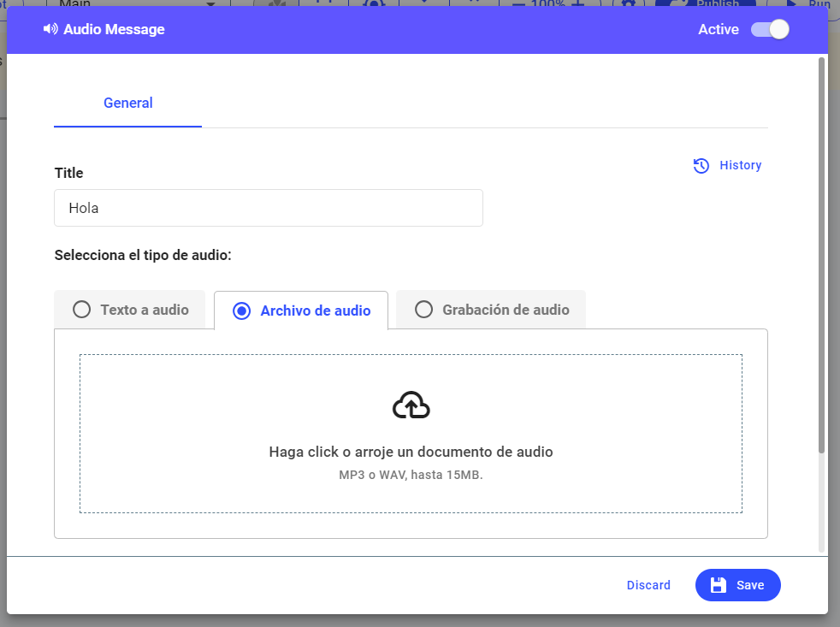Click the speaker icon in the Audio Message header
Image resolution: width=840 pixels, height=627 pixels.
50,29
